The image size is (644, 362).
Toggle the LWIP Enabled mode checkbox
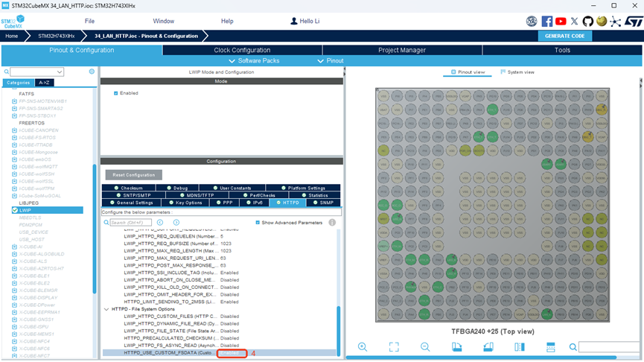click(x=116, y=93)
